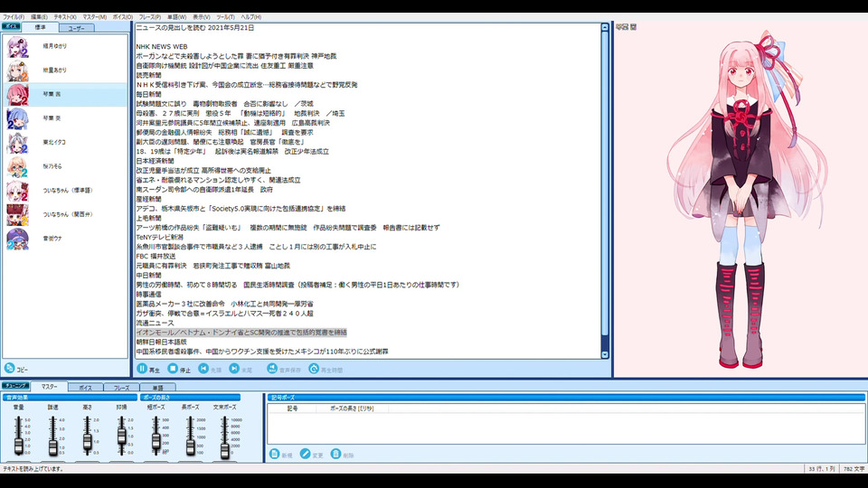868x488 pixels.
Task: Click the 抑揚 intonation slider handle
Action: 121,436
